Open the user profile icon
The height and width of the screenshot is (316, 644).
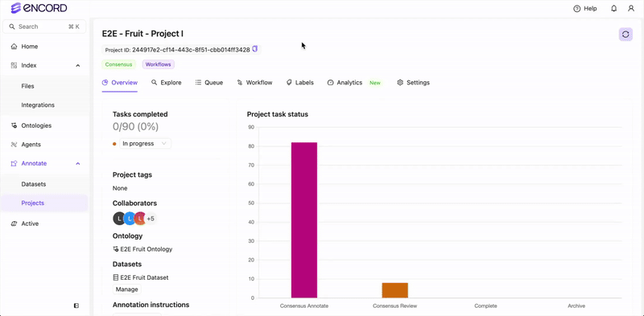tap(631, 9)
